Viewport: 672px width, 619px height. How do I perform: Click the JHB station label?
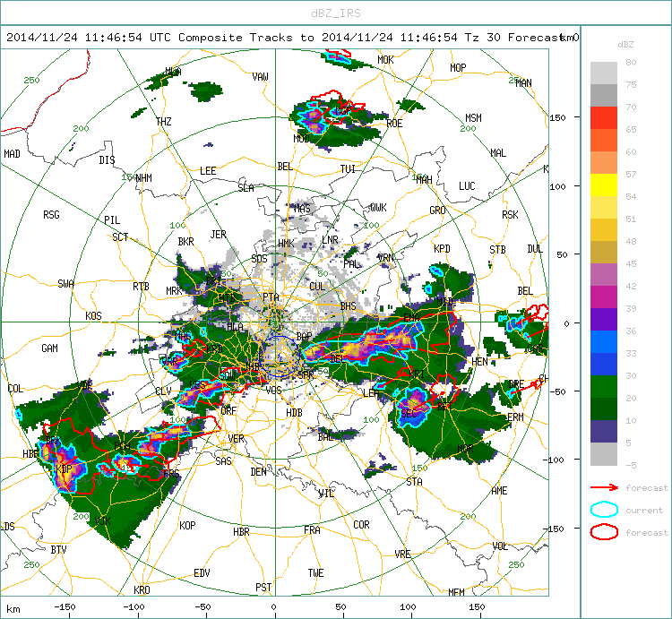click(252, 366)
